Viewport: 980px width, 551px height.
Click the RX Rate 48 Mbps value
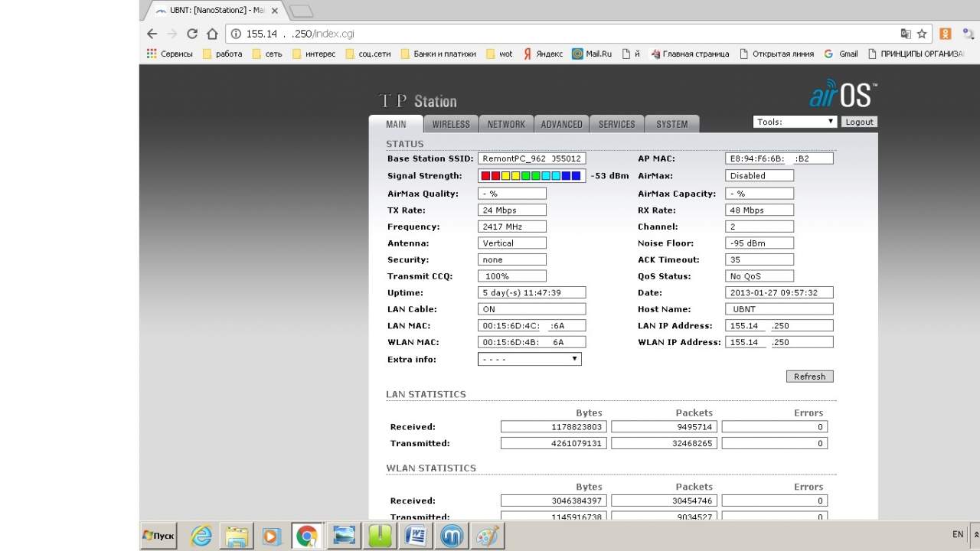tap(759, 210)
